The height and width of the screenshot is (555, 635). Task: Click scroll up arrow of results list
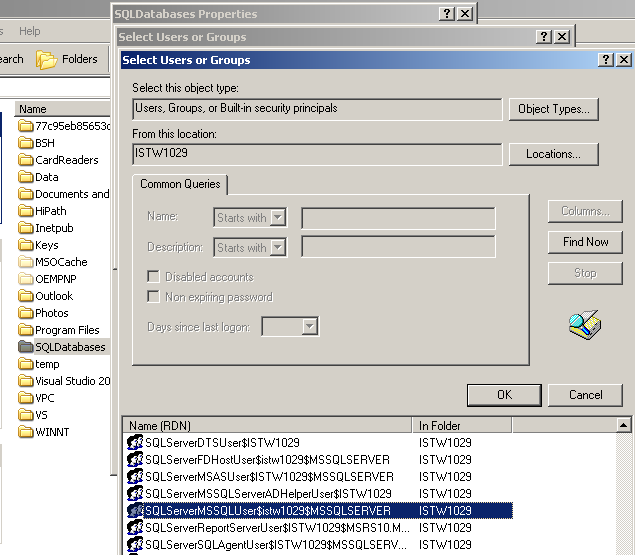pyautogui.click(x=624, y=425)
